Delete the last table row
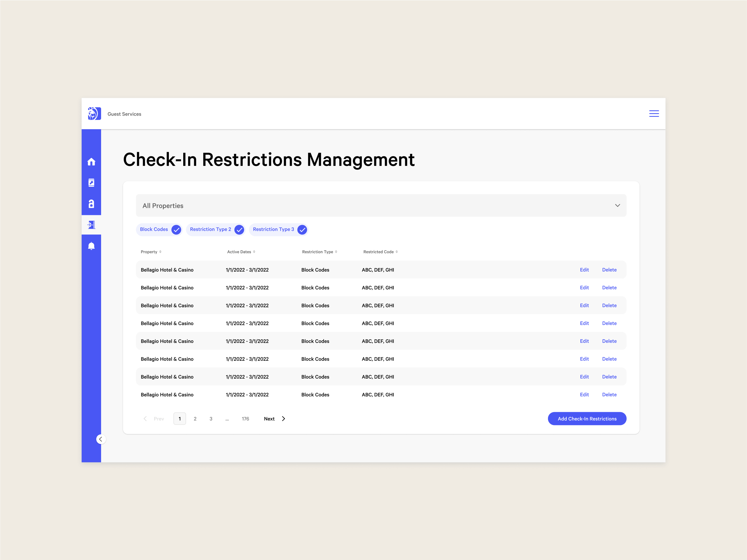Screen dimensions: 747x560 pyautogui.click(x=609, y=395)
